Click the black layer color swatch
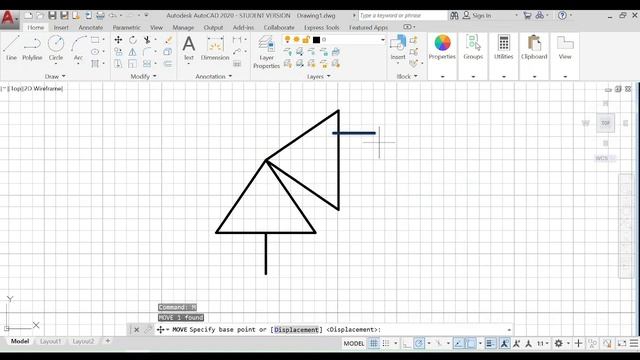This screenshot has height=360, width=640. point(316,40)
